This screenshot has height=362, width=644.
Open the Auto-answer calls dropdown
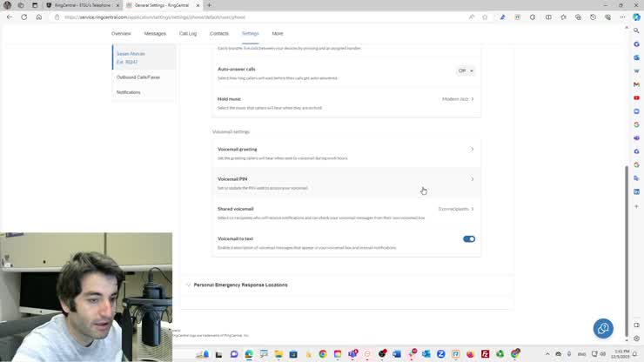(466, 70)
